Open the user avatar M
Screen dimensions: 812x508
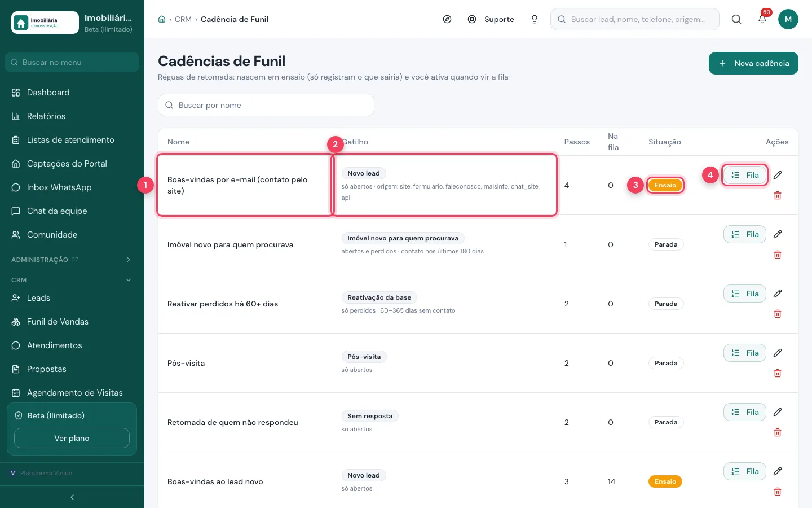click(x=788, y=19)
